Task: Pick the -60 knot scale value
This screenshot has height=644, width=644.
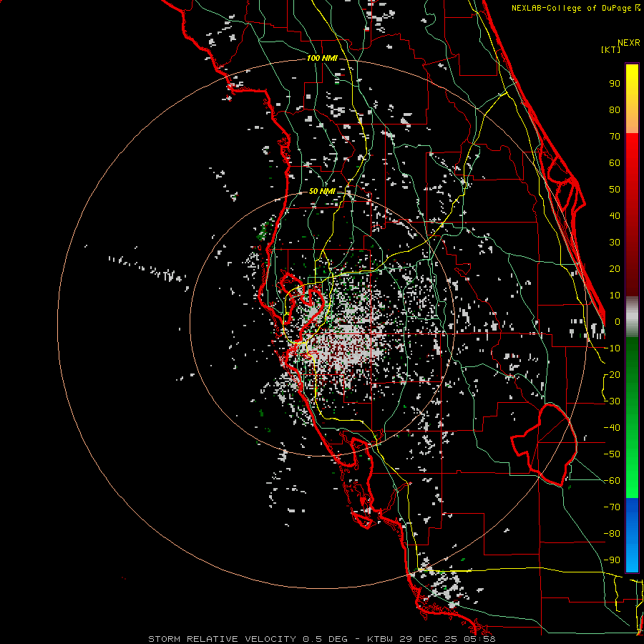Action: (x=612, y=481)
